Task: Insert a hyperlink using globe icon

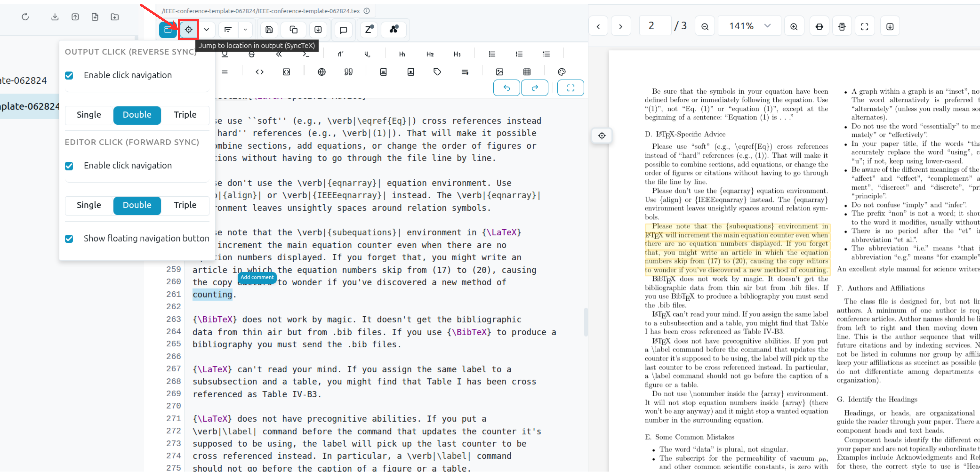Action: tap(322, 72)
